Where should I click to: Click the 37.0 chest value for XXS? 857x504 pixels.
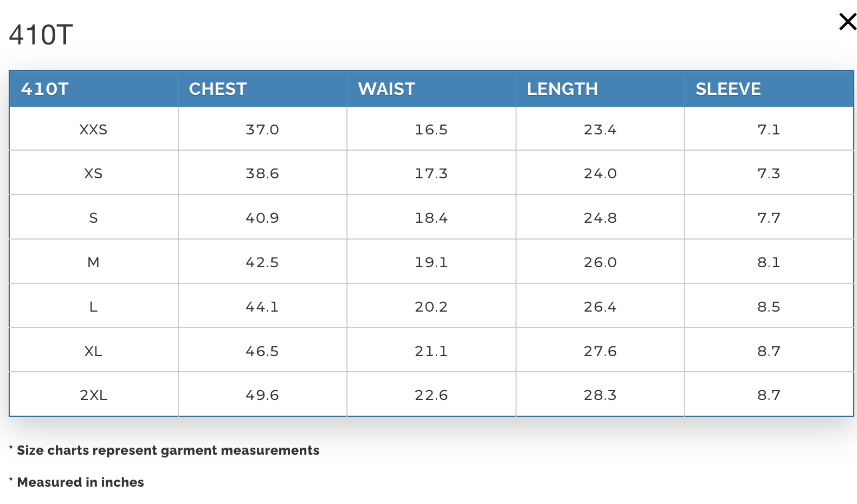pyautogui.click(x=262, y=130)
